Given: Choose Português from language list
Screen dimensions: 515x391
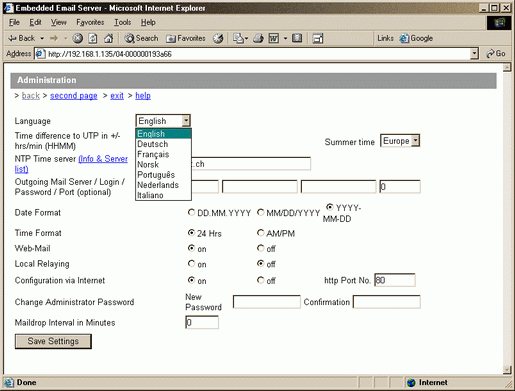Looking at the screenshot, I should (163, 175).
